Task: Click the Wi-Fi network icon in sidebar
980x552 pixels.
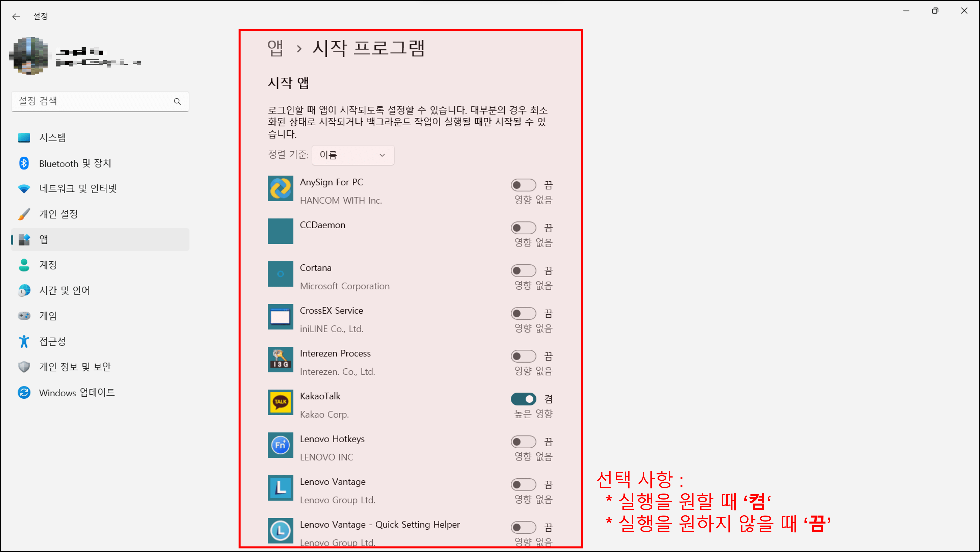Action: pos(24,189)
